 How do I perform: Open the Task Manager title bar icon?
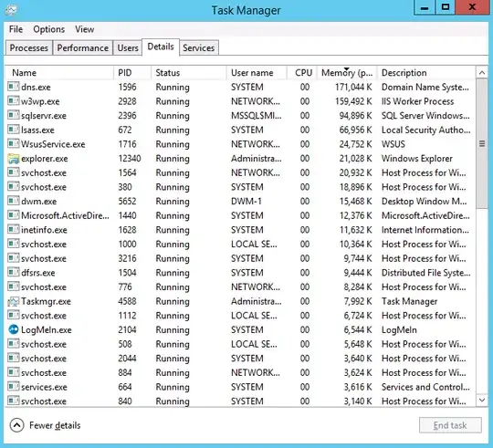click(11, 10)
